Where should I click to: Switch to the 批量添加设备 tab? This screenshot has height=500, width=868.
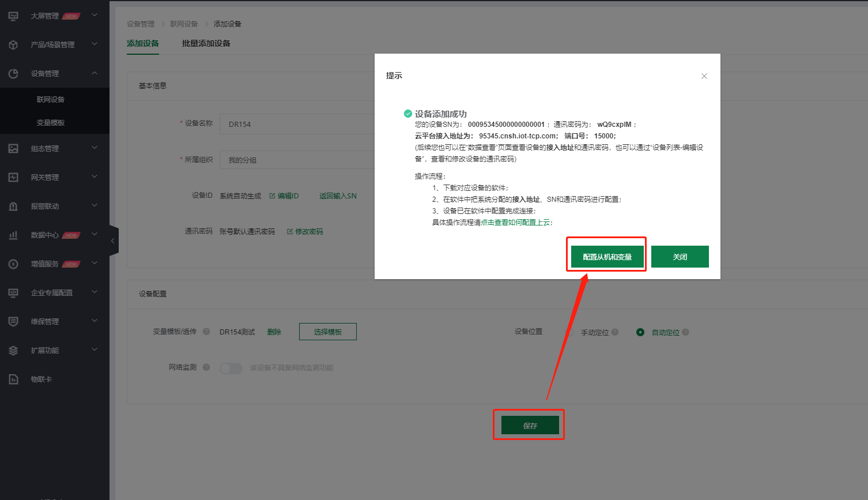coord(206,44)
